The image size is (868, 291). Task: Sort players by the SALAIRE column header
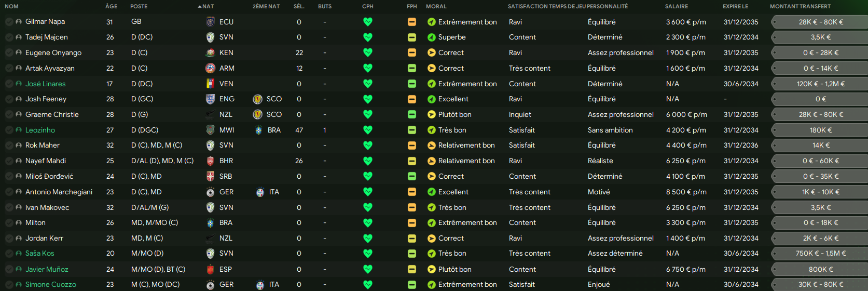676,6
